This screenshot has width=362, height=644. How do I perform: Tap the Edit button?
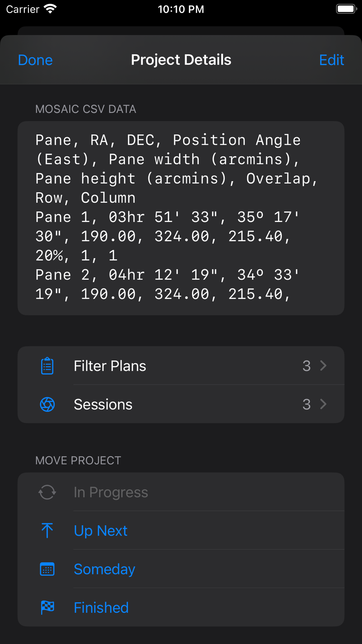332,60
